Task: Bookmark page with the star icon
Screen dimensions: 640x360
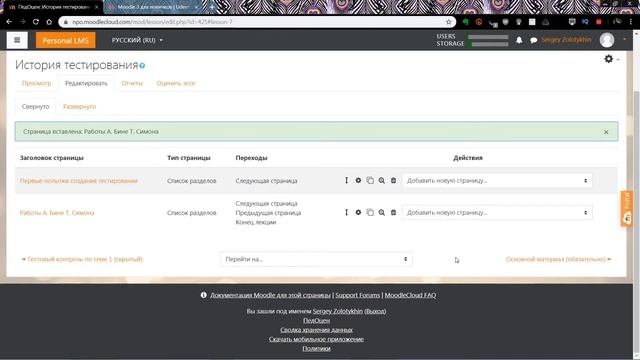Action: 449,22
